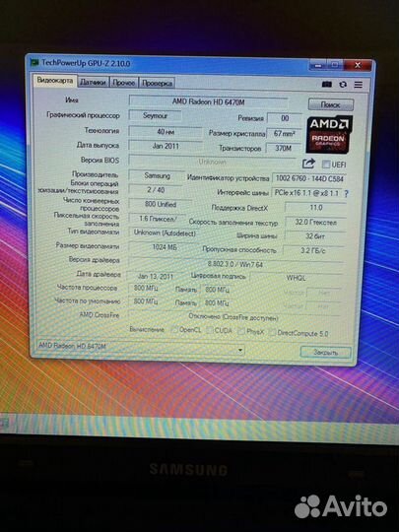This screenshot has width=399, height=532.
Task: Click the AMD Radeon Graphics logo
Action: (329, 134)
